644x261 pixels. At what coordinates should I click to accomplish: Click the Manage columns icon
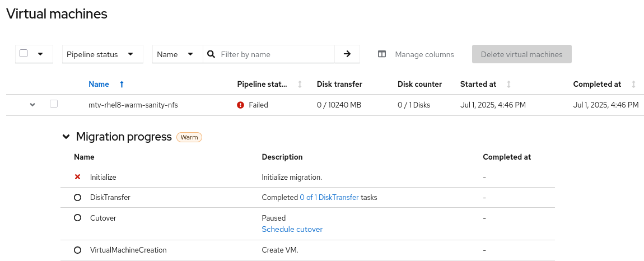(x=382, y=54)
